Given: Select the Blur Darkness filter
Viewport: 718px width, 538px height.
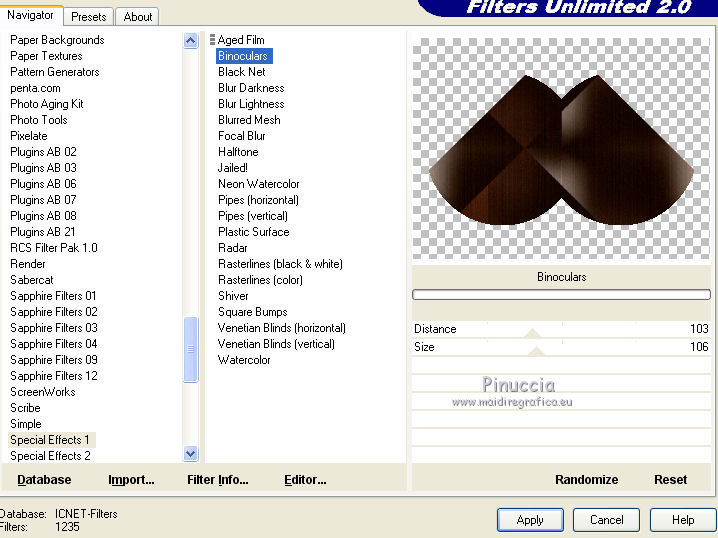Looking at the screenshot, I should click(x=251, y=88).
